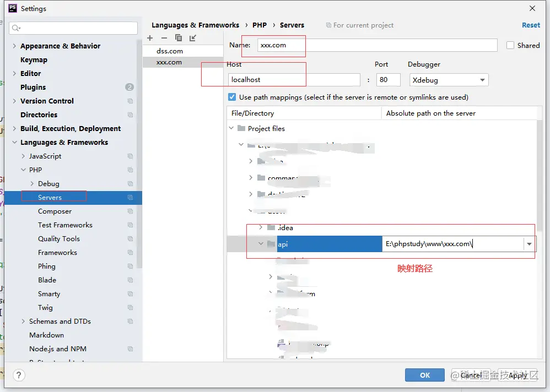Click the Project files folder icon
The width and height of the screenshot is (550, 392).
(x=241, y=129)
